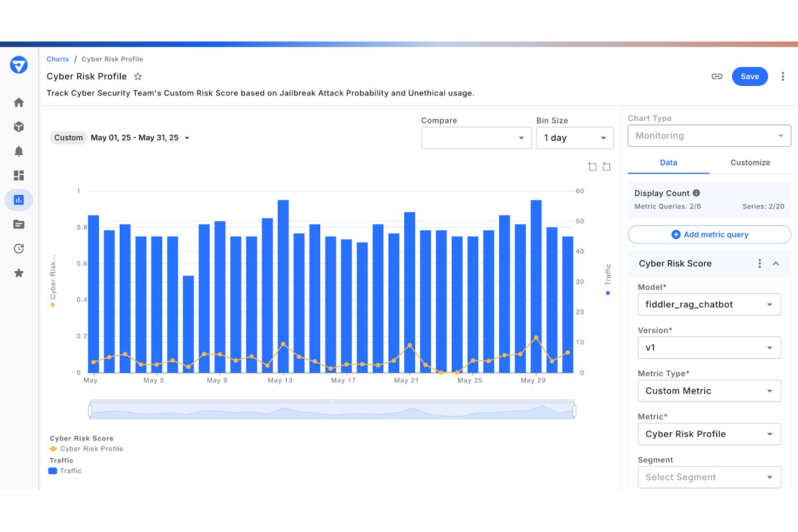Image resolution: width=798 pixels, height=532 pixels.
Task: Click Display Count info icon
Action: pyautogui.click(x=696, y=193)
